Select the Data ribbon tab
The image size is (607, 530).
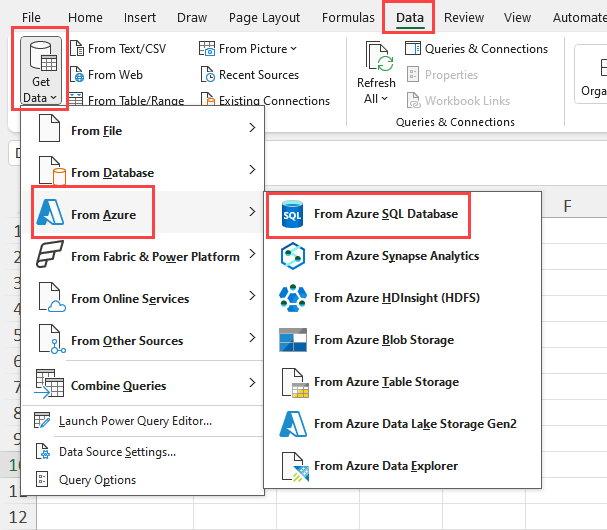click(410, 17)
